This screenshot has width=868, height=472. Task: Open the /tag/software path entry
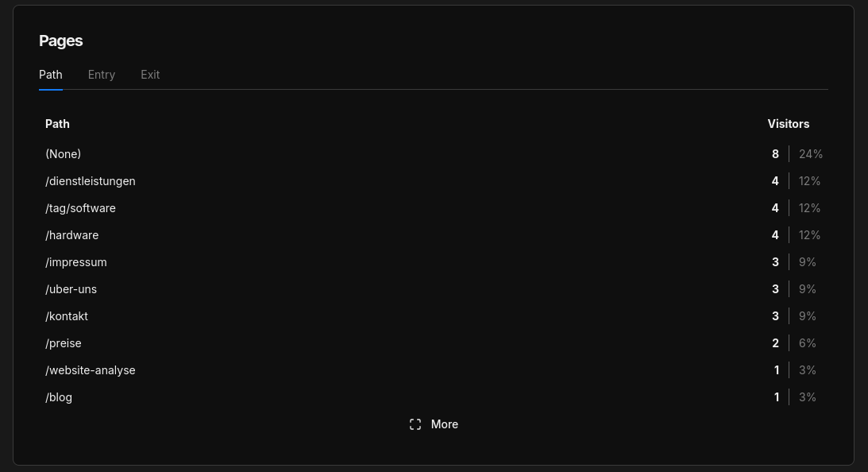click(81, 208)
